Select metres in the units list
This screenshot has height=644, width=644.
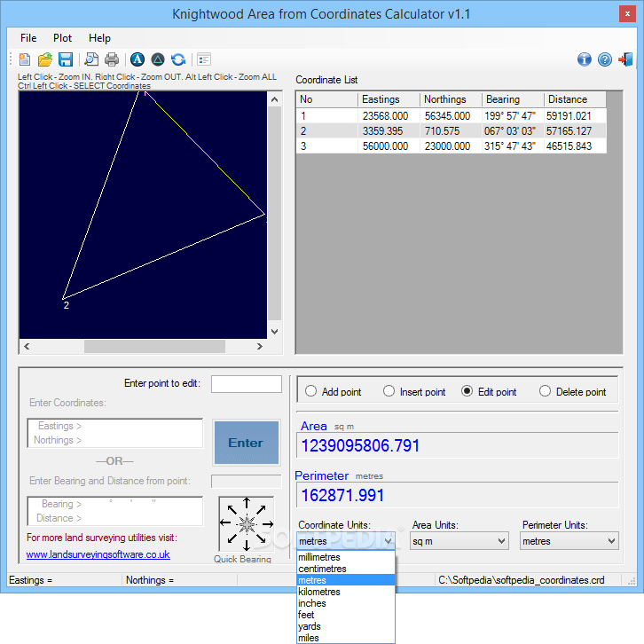[x=345, y=580]
